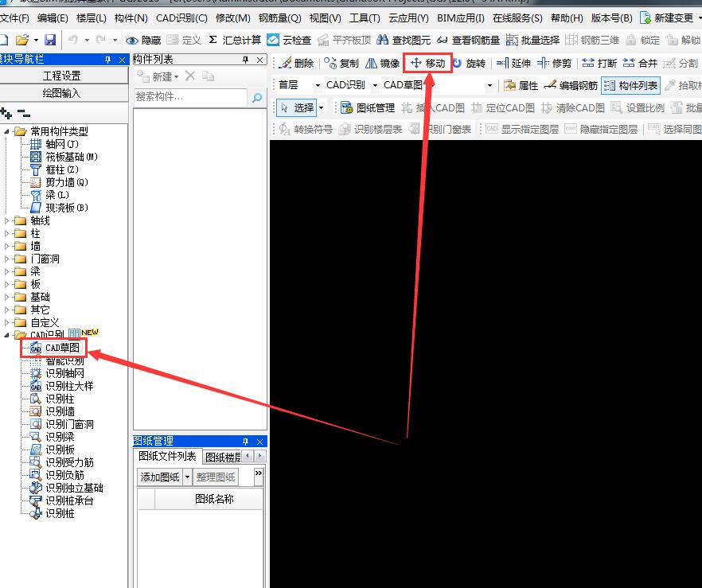The height and width of the screenshot is (588, 702).
Task: Activate the 选择 selection tool
Action: (x=298, y=107)
